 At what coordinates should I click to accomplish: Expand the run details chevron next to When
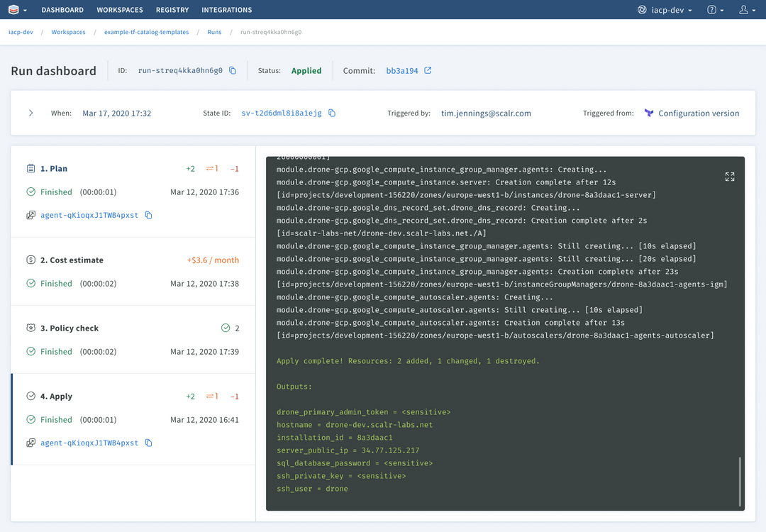tap(29, 112)
